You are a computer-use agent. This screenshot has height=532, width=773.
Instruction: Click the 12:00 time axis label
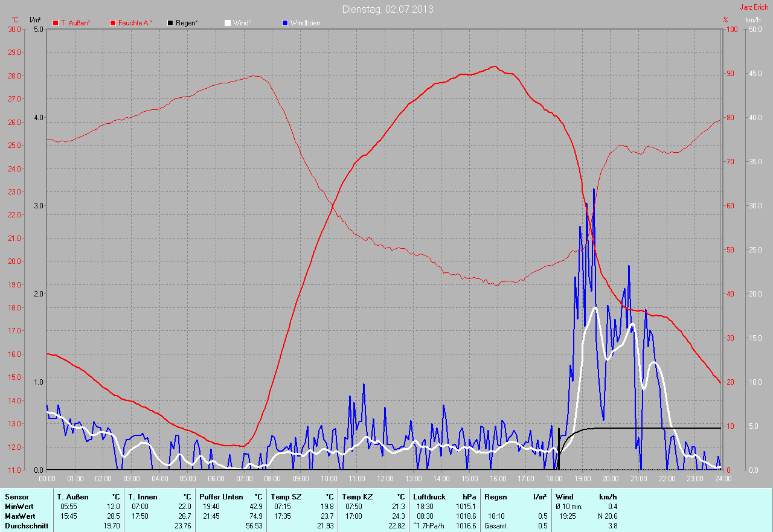point(385,479)
